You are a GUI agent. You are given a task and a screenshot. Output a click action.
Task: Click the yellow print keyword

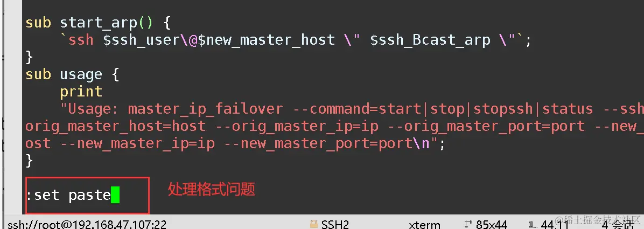81,92
